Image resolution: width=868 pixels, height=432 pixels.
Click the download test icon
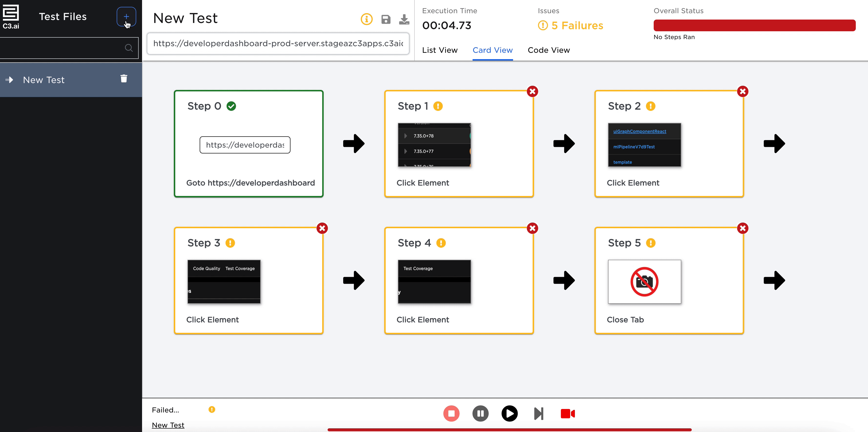point(404,19)
